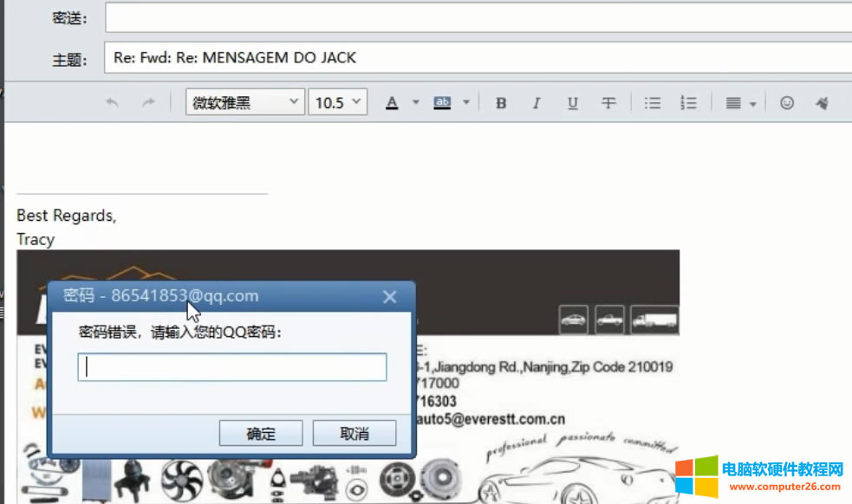Click the 确定 button in password dialog
Screen dimensions: 852x504
tap(261, 434)
